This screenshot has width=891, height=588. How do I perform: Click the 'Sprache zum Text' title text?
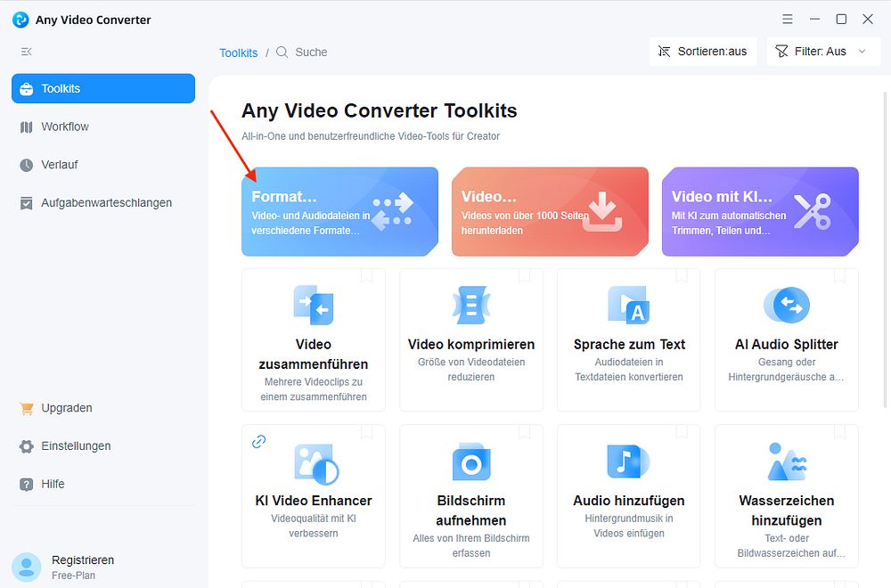click(x=629, y=344)
